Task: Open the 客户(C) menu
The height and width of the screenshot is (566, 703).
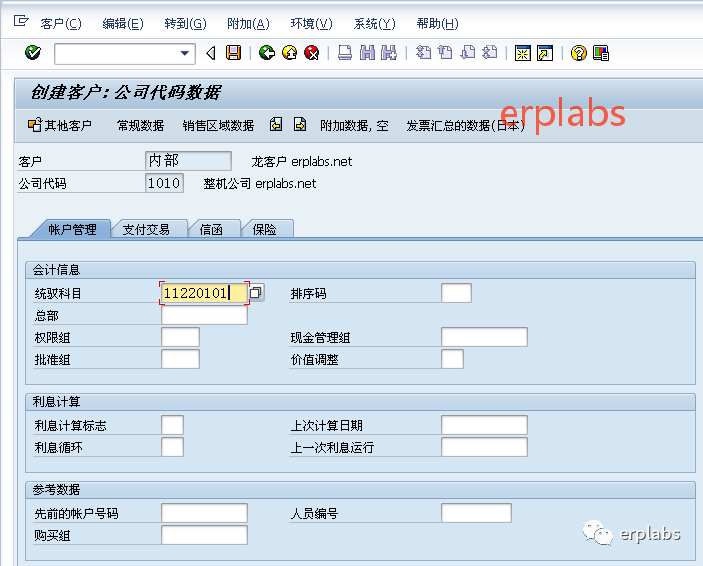Action: tap(61, 23)
